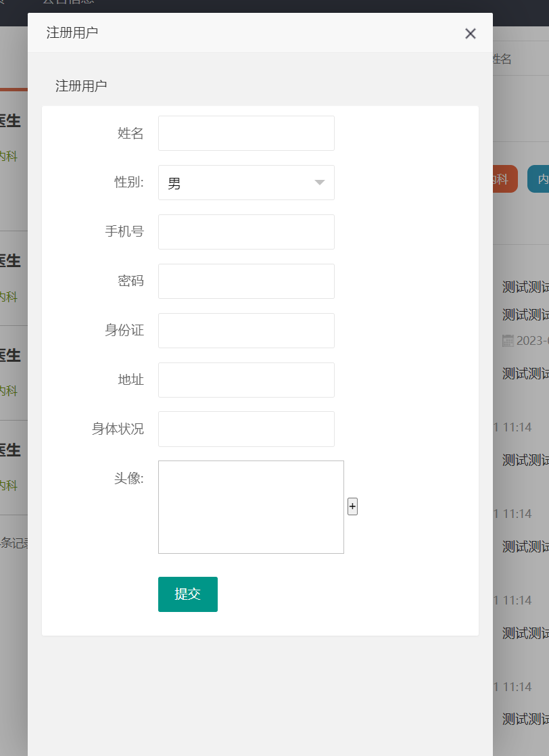The width and height of the screenshot is (549, 756).
Task: Focus the 手机号 phone number field
Action: pyautogui.click(x=245, y=231)
